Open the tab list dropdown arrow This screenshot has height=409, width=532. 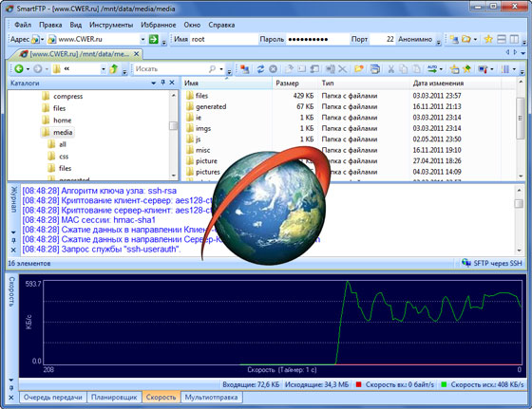(x=522, y=53)
